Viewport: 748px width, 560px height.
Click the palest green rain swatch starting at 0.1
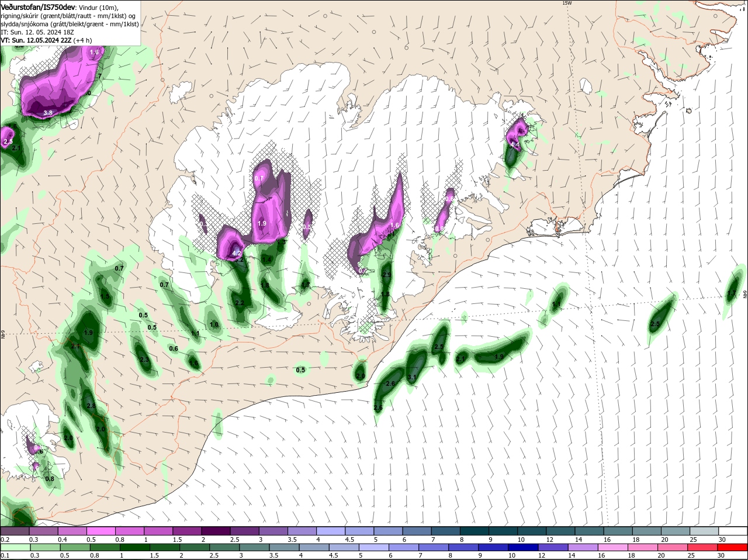click(x=15, y=548)
